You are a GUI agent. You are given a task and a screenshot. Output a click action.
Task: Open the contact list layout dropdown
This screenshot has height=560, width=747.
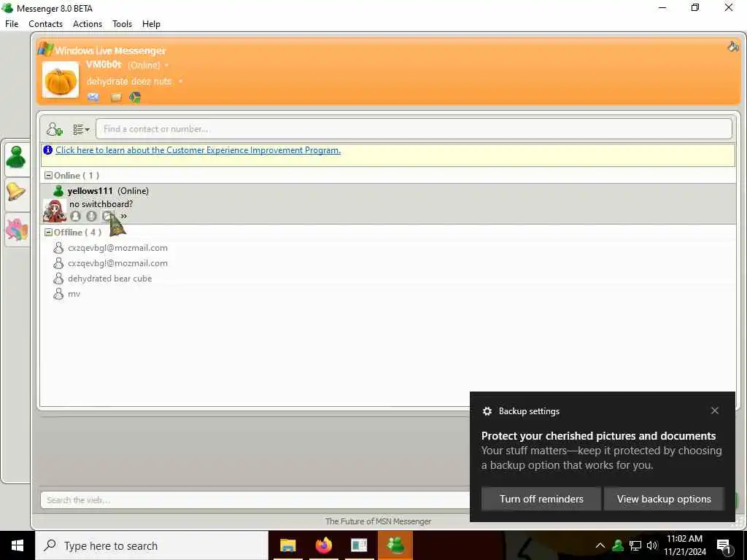pyautogui.click(x=81, y=130)
